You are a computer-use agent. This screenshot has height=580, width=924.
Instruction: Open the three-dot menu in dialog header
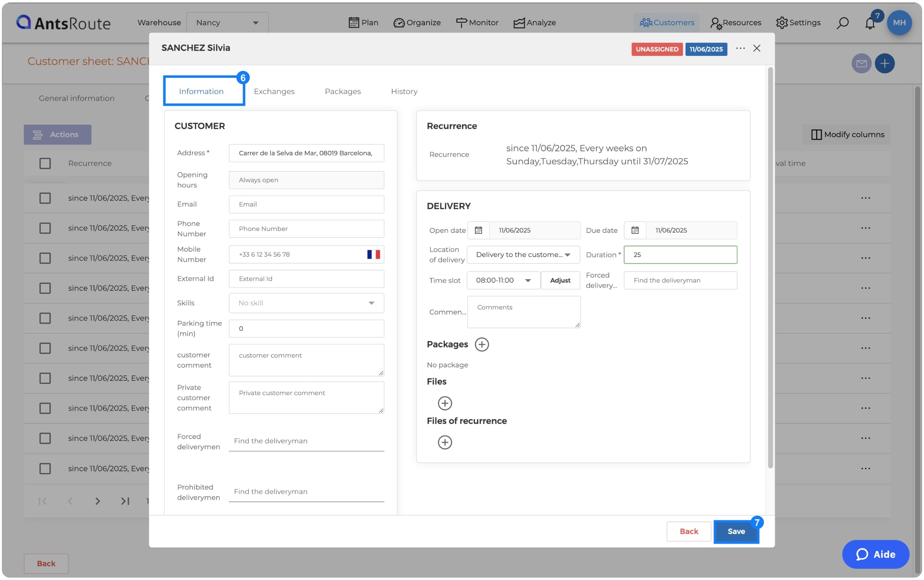740,48
